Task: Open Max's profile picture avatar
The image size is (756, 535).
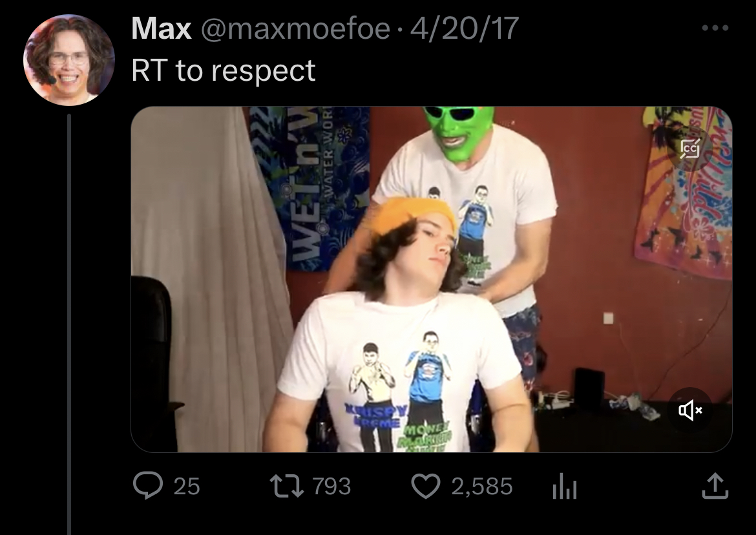Action: pos(69,59)
